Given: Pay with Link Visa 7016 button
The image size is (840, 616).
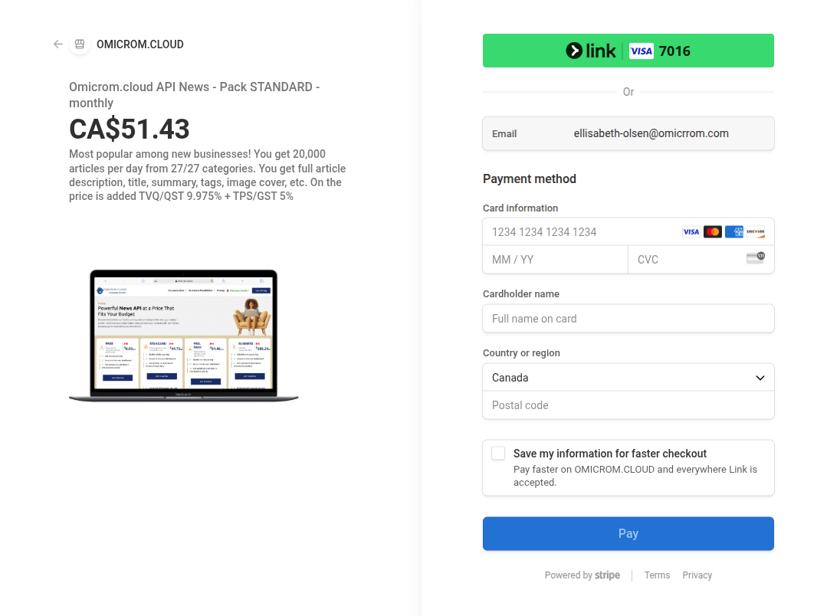Looking at the screenshot, I should 628,51.
